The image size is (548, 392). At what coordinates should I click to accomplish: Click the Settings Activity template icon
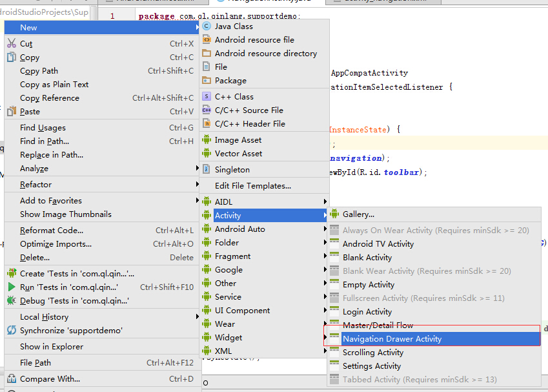(x=334, y=366)
